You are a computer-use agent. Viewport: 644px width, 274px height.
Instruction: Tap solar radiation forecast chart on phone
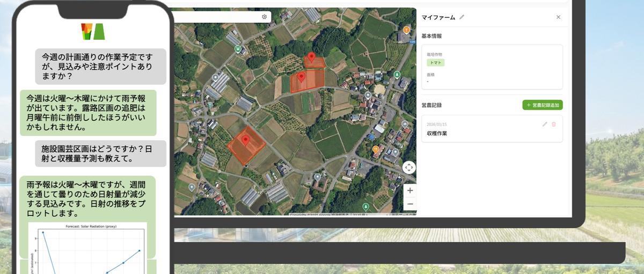(x=87, y=248)
